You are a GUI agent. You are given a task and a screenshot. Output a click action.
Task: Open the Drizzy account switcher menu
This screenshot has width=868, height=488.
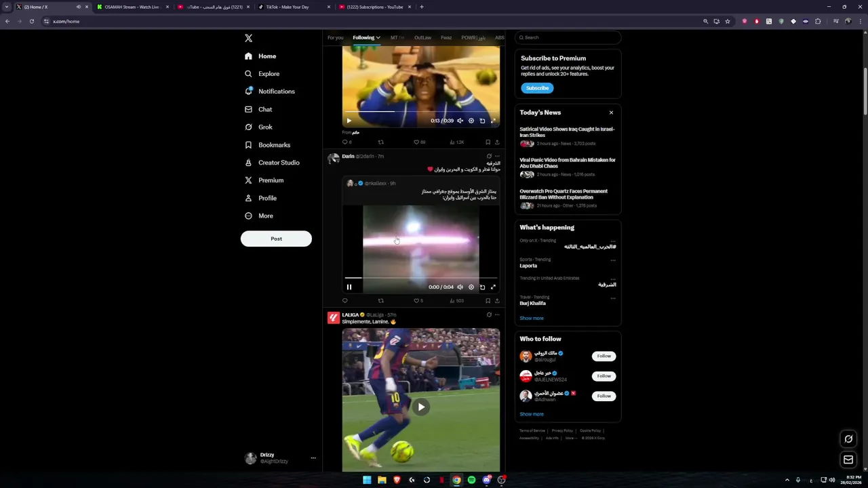pyautogui.click(x=280, y=458)
